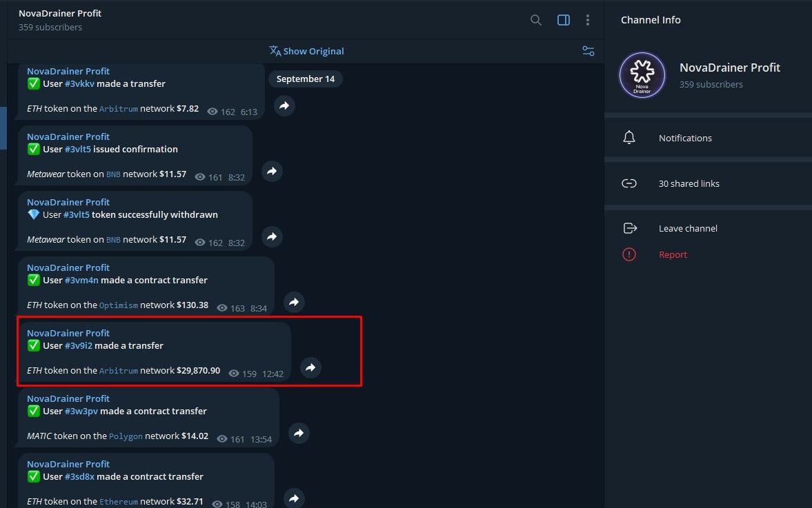Open hashtag #3vlt5 in withdrawn message
The height and width of the screenshot is (508, 812).
[77, 214]
